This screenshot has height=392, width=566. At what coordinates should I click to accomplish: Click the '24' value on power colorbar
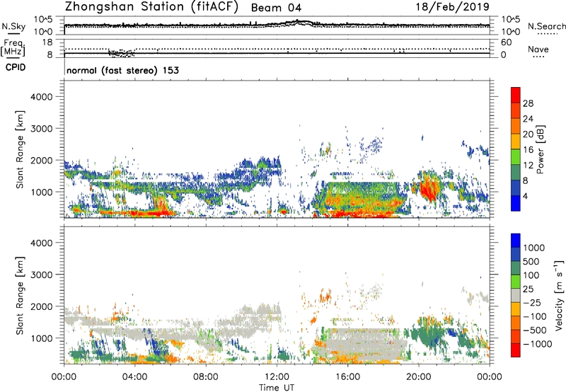[528, 119]
